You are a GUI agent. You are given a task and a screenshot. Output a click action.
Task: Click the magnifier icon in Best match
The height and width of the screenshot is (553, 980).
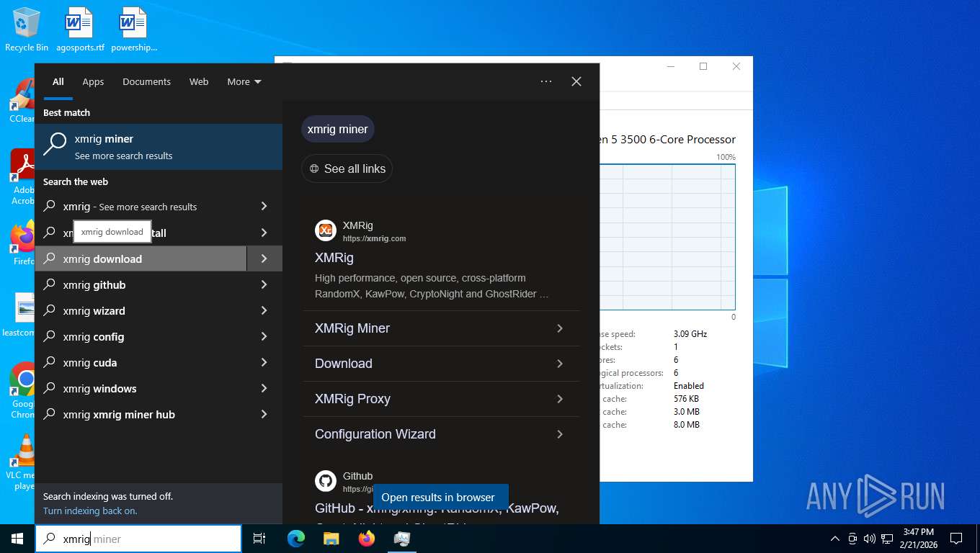click(x=55, y=145)
